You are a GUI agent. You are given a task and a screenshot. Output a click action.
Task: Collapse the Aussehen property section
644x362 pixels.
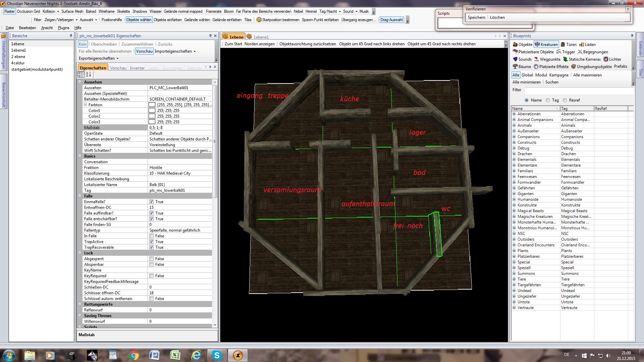tap(80, 82)
